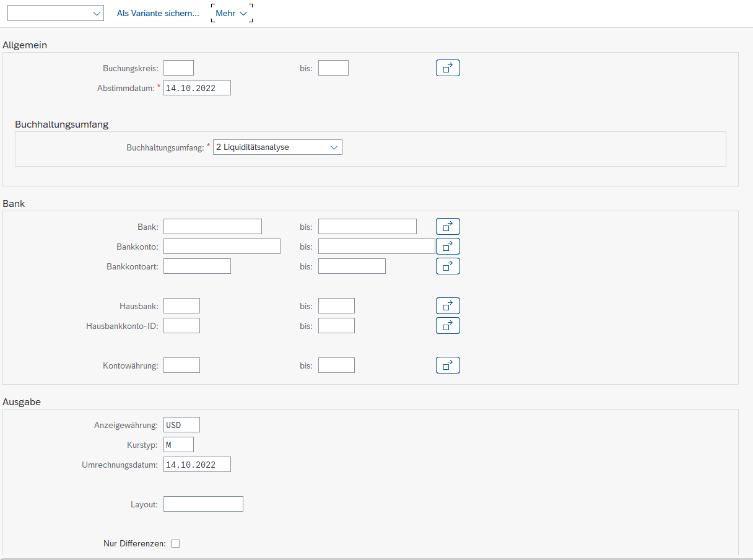The width and height of the screenshot is (753, 560).
Task: Click multiple selection icon for Hausbank
Action: pos(448,306)
